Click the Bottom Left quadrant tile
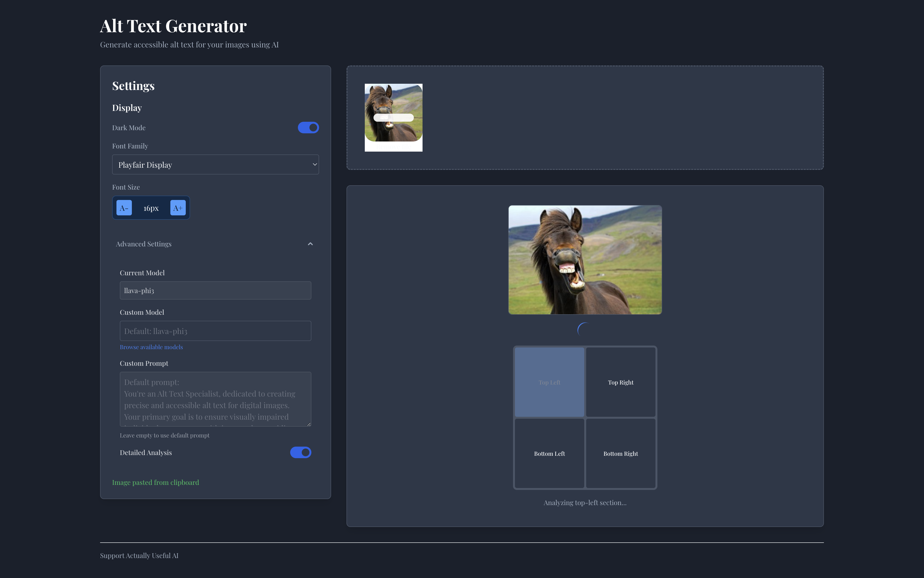The width and height of the screenshot is (924, 578). [549, 453]
